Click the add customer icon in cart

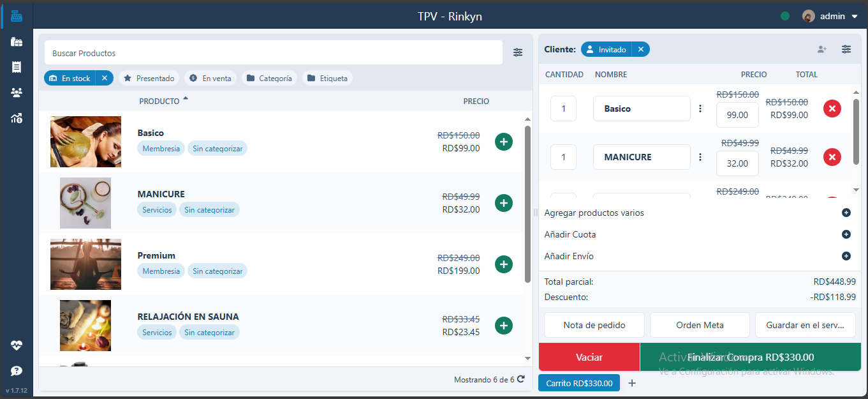[x=822, y=49]
